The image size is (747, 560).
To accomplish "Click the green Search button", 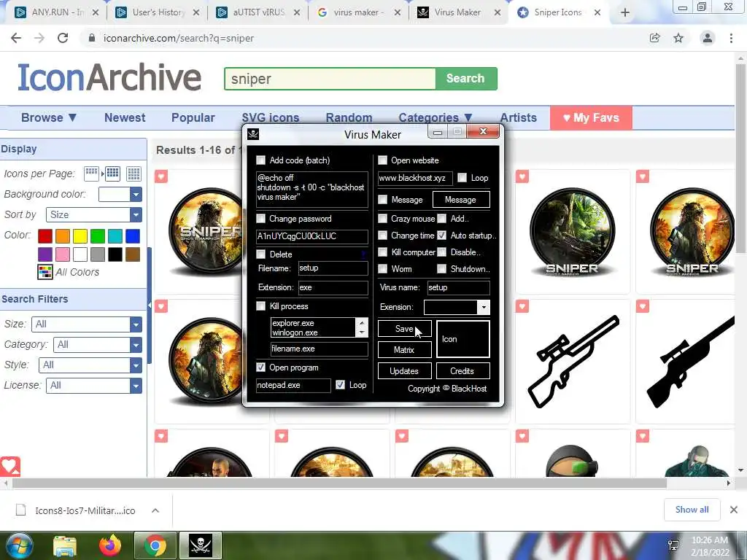I will coord(466,79).
